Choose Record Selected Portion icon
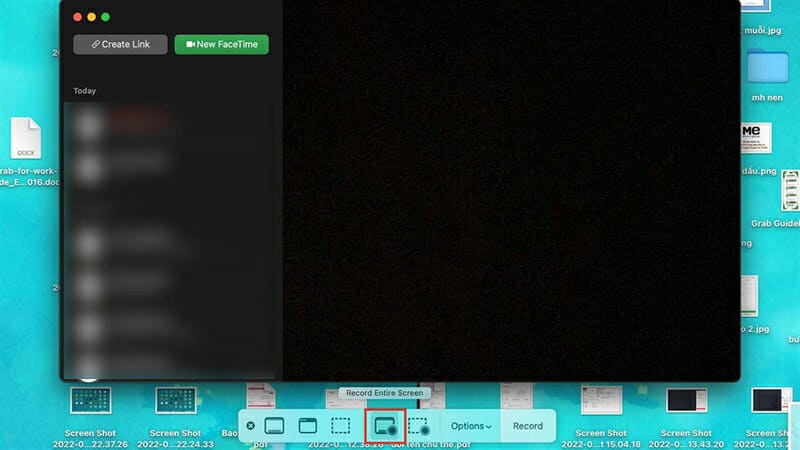Image resolution: width=800 pixels, height=450 pixels. point(418,426)
